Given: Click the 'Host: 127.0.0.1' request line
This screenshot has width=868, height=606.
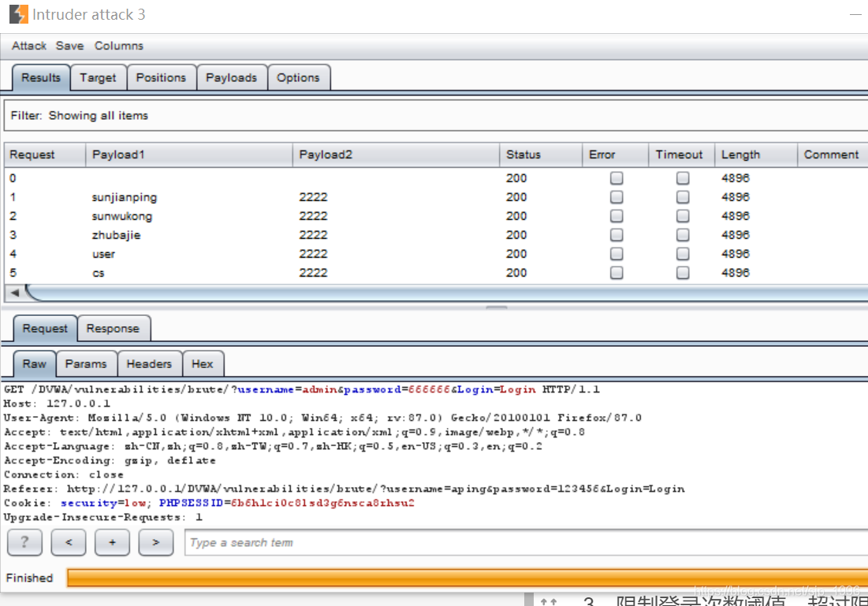Looking at the screenshot, I should point(57,403).
